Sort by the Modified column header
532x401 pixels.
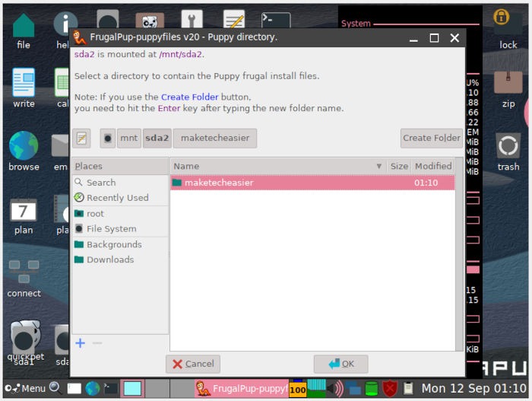pyautogui.click(x=433, y=166)
